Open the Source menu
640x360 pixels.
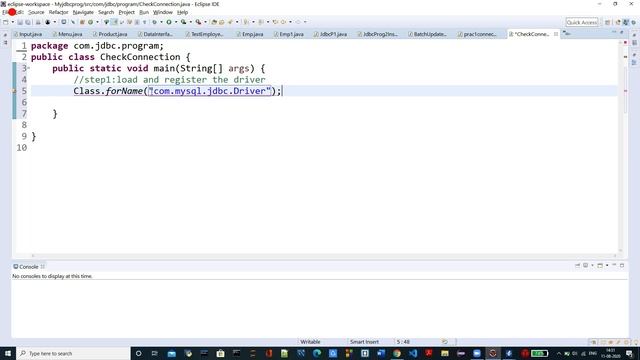pyautogui.click(x=36, y=12)
